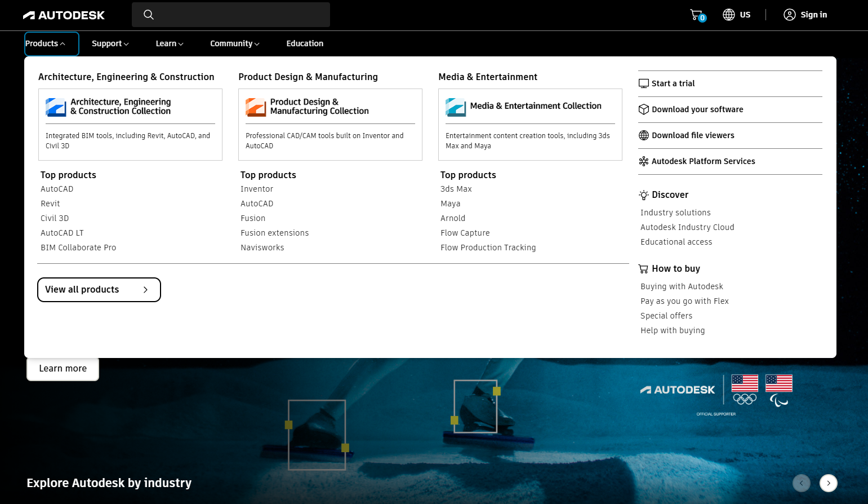
Task: Click the View all products button
Action: coord(99,290)
